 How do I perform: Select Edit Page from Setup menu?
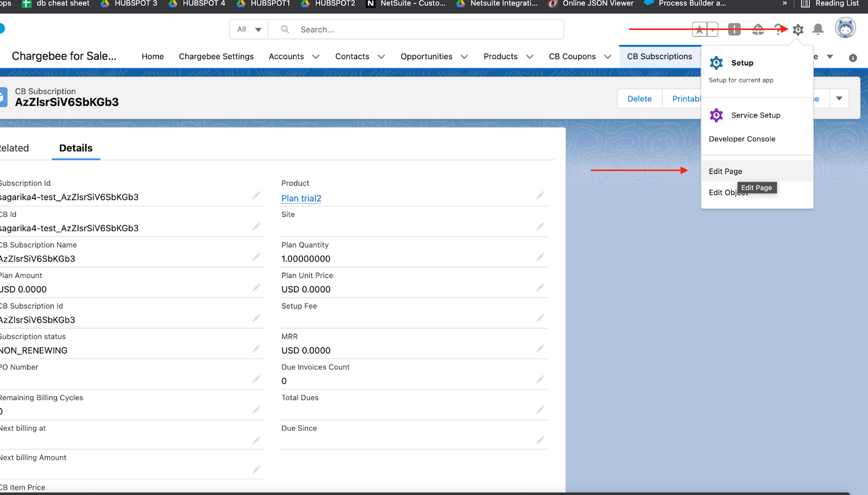(x=725, y=171)
